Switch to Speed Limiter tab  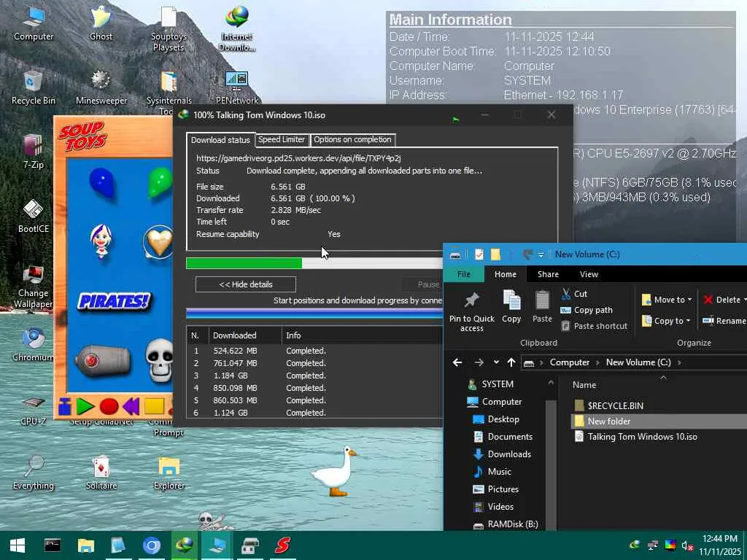click(282, 139)
